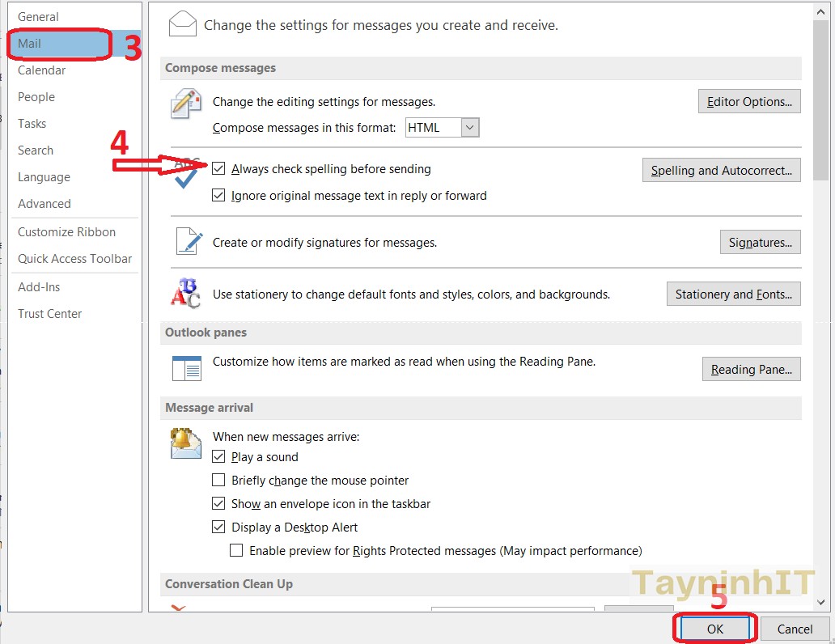
Task: Open the compose message format dropdown
Action: click(x=470, y=127)
